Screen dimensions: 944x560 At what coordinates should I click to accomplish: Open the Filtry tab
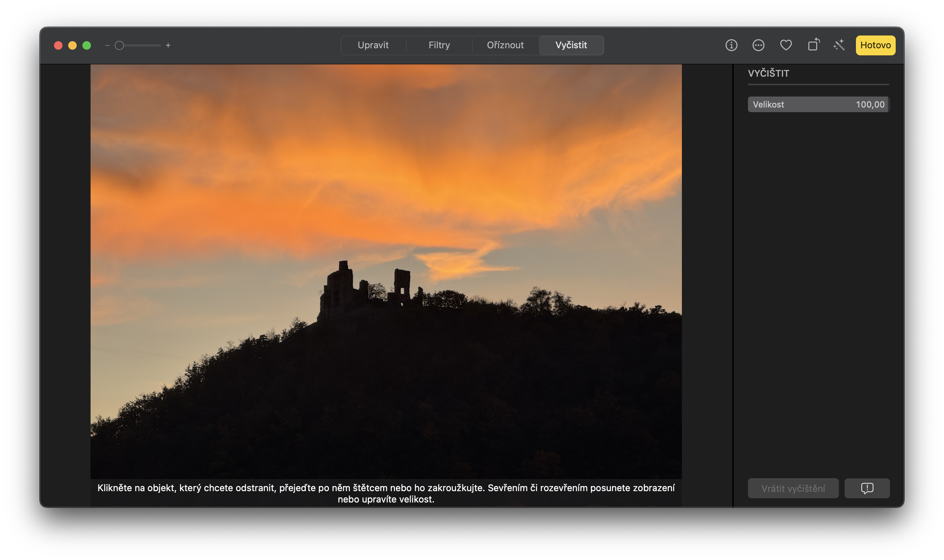[x=439, y=45]
